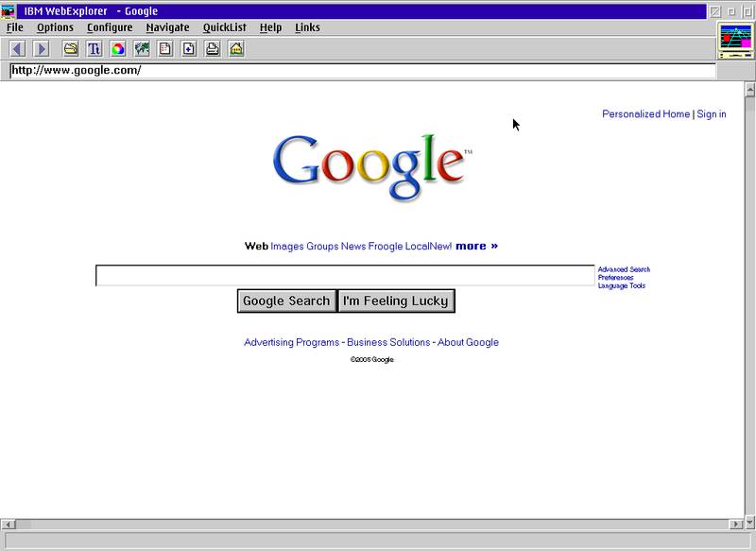Open the Preferences link
Viewport: 756px width, 551px height.
coord(615,278)
